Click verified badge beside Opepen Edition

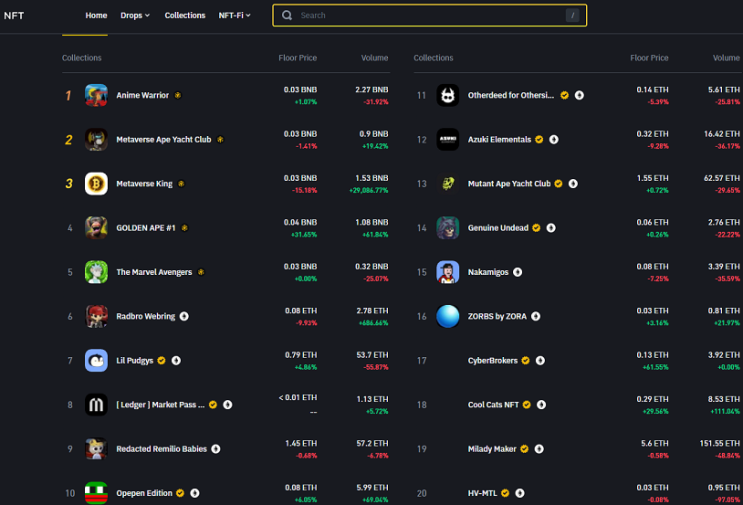[180, 493]
